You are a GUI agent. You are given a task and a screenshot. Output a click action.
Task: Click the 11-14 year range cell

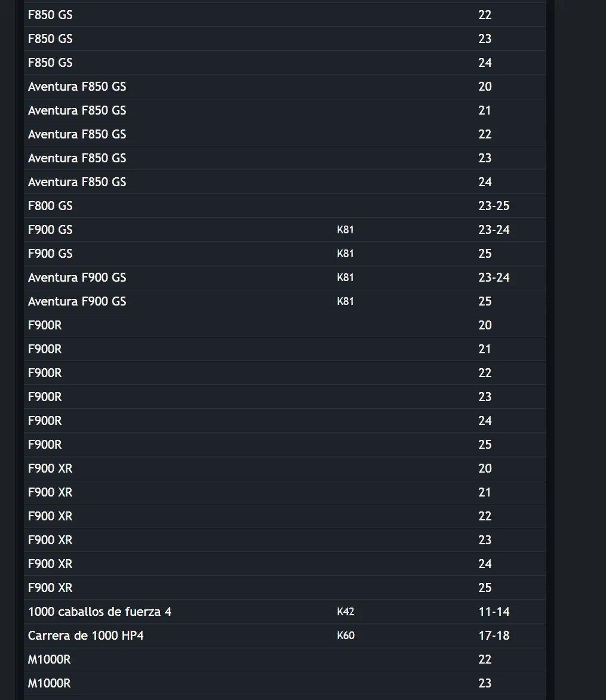coord(494,612)
